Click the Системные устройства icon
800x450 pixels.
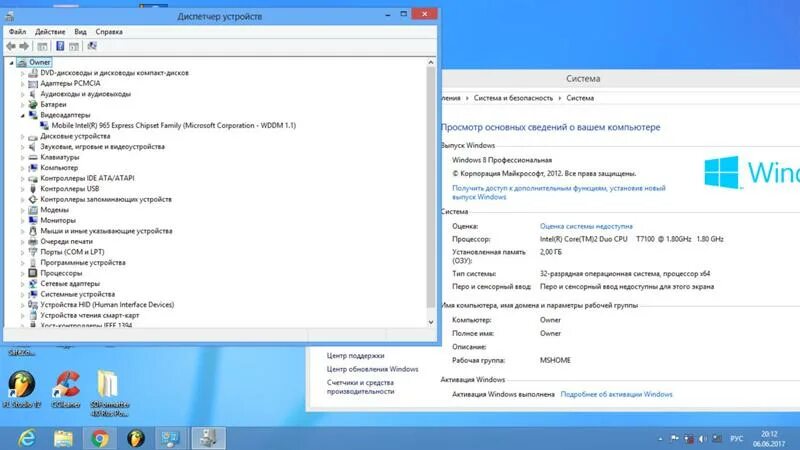click(33, 294)
